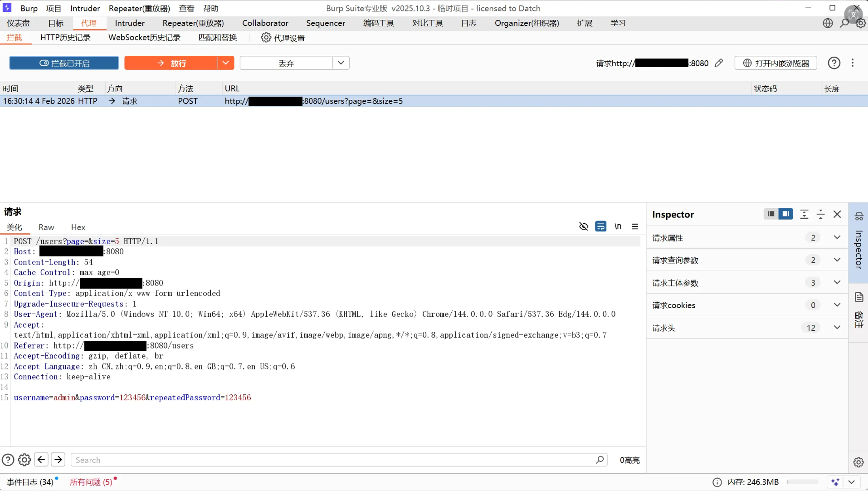Image resolution: width=868 pixels, height=491 pixels.
Task: Switch Inspector to left-docked layout
Action: (771, 214)
